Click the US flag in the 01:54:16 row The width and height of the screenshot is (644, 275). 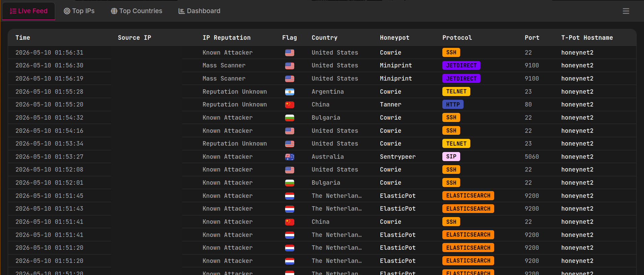(290, 131)
